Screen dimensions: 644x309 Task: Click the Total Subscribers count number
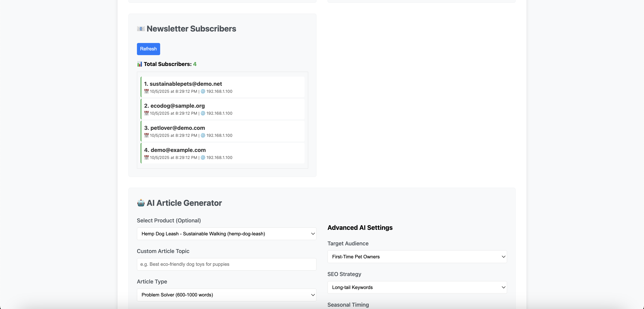[195, 64]
